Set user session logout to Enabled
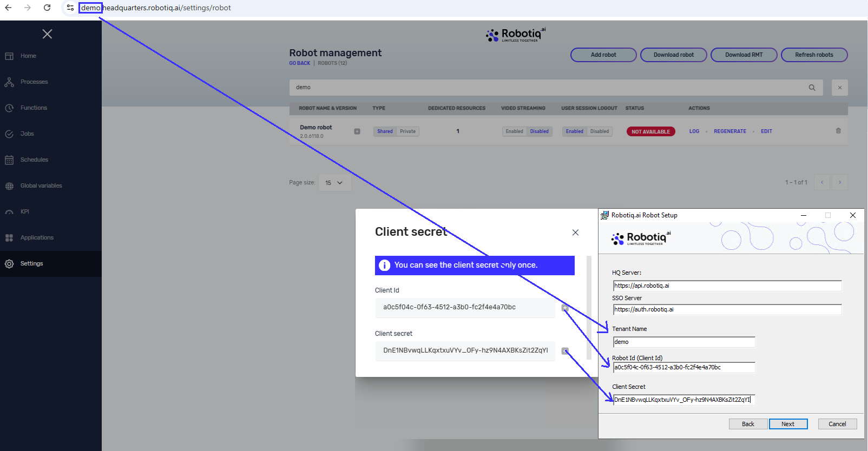This screenshot has height=451, width=868. click(x=575, y=131)
